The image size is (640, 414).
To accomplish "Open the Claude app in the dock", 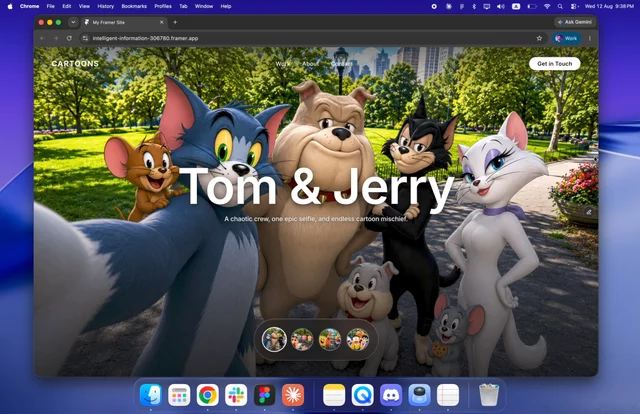I will click(x=293, y=395).
